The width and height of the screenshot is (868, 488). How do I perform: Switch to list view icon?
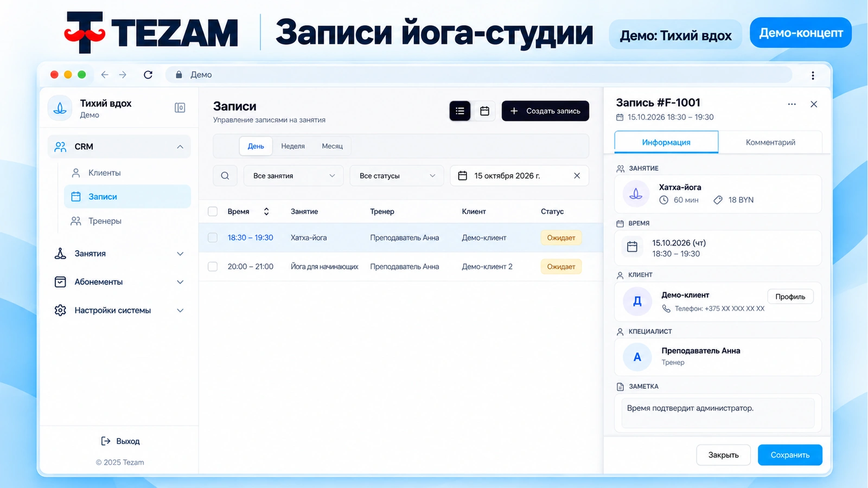tap(460, 111)
